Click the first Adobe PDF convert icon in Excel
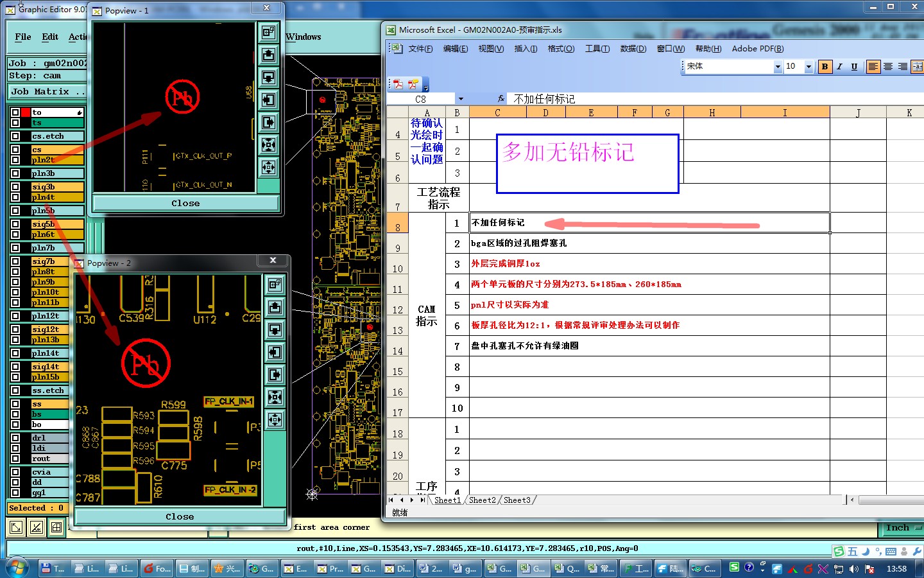Viewport: 924px width, 578px height. (398, 83)
